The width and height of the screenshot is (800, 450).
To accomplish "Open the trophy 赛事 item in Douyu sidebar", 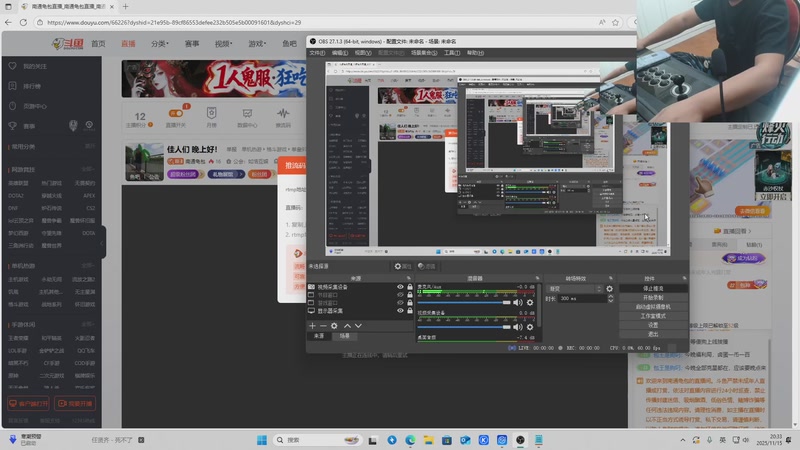I will click(x=23, y=126).
